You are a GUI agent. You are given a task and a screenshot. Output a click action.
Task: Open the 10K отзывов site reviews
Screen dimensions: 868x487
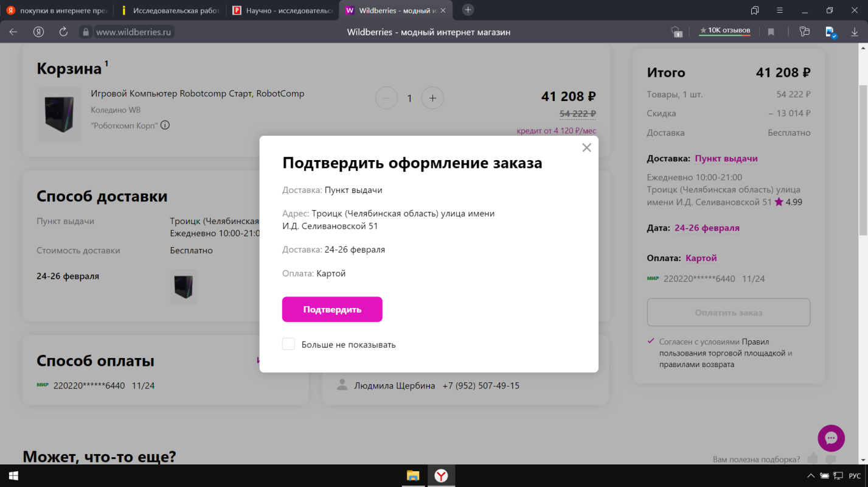[x=724, y=31]
